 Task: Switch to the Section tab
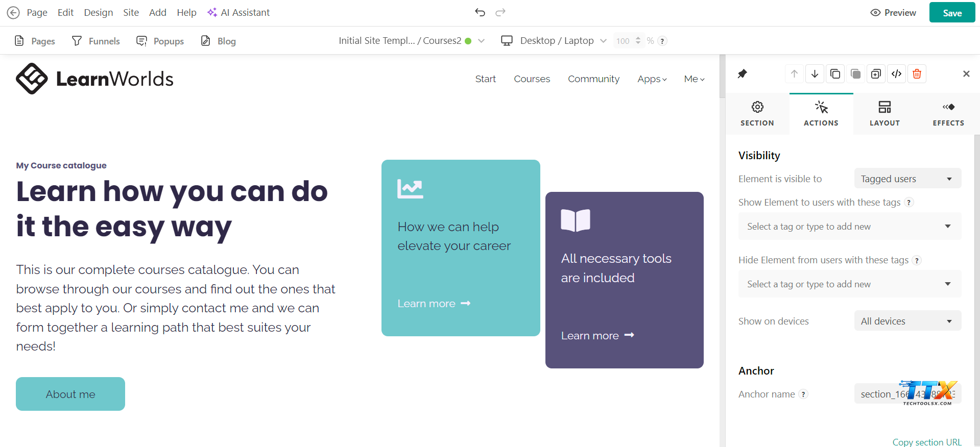click(757, 114)
